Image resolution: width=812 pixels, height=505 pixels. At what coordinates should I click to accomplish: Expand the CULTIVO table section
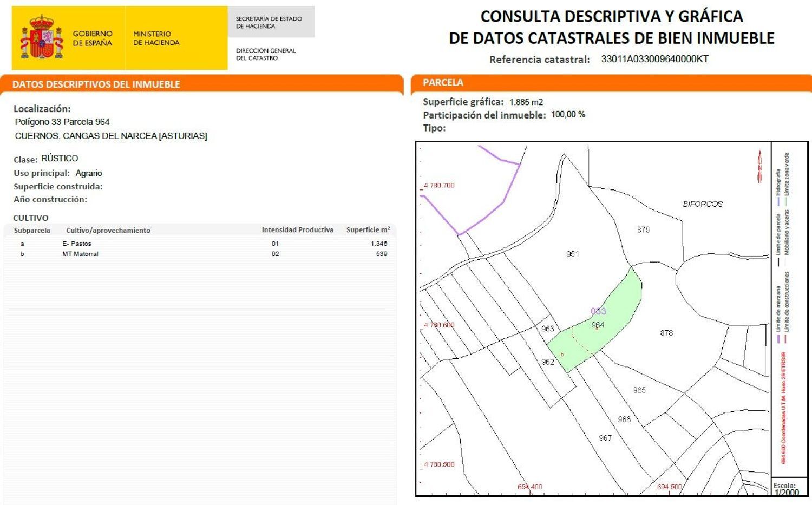(x=31, y=218)
